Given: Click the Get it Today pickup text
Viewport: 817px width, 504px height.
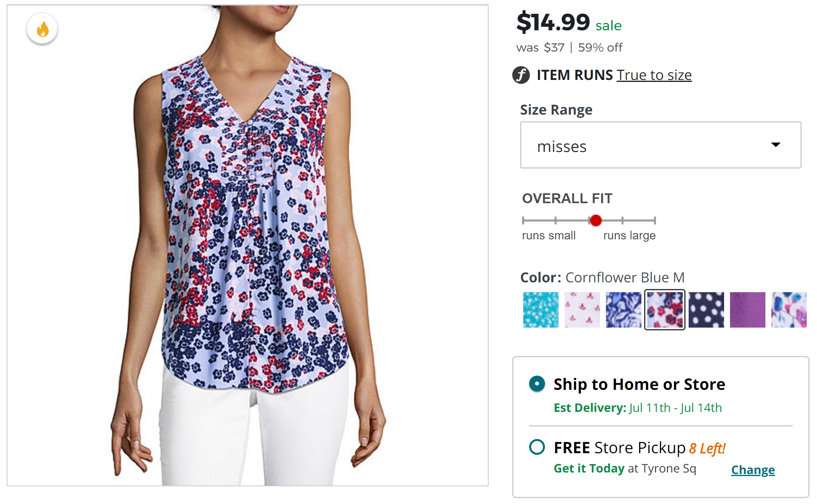Looking at the screenshot, I should tap(589, 468).
